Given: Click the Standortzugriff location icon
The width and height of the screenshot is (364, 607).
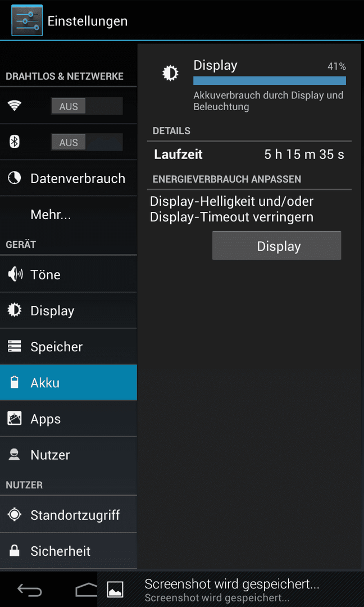Looking at the screenshot, I should [14, 515].
